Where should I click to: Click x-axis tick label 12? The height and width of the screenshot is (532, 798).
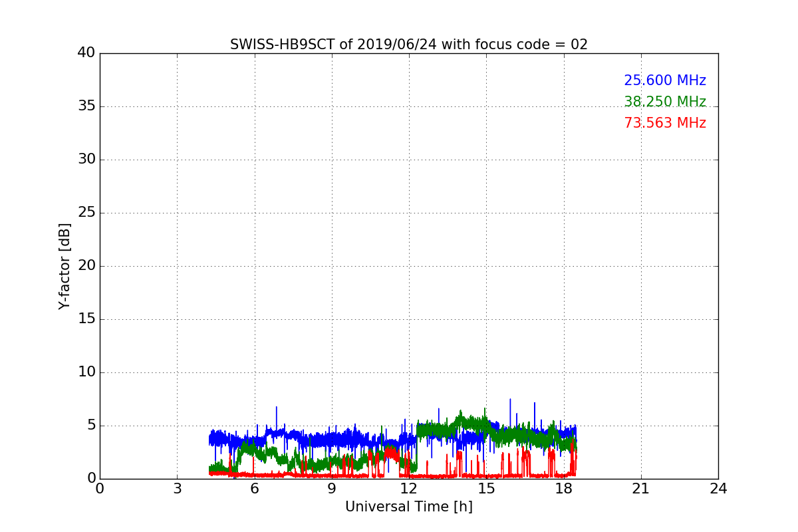tap(409, 488)
